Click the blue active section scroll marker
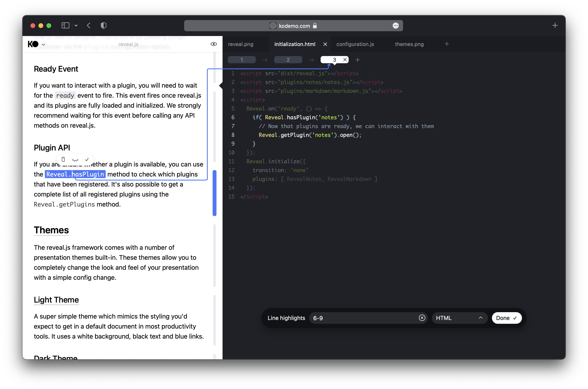This screenshot has width=588, height=389. (x=215, y=193)
